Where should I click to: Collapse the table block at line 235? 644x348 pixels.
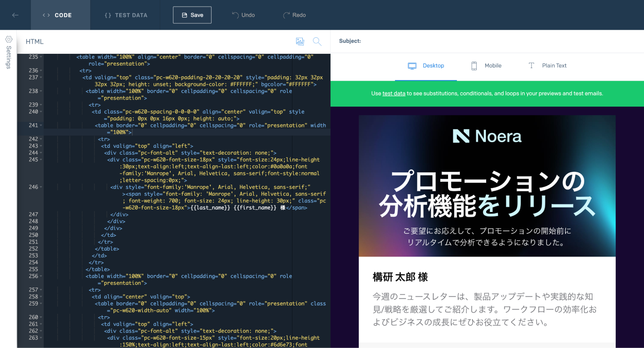pos(41,56)
